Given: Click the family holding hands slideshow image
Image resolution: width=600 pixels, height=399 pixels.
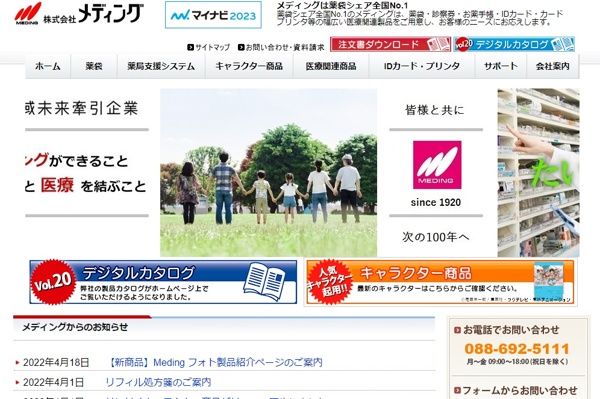Looking at the screenshot, I should (x=268, y=173).
